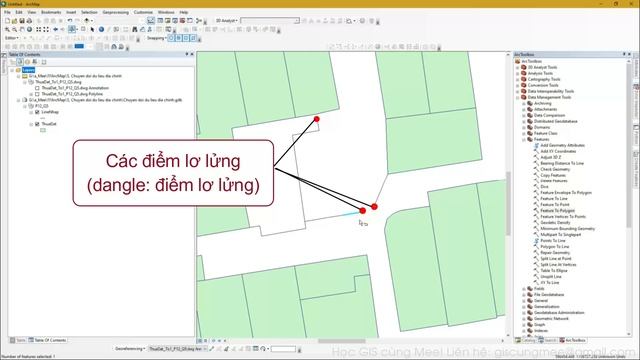Click the LineMap line symbol swatch
This screenshot has height=360, width=640.
click(43, 118)
